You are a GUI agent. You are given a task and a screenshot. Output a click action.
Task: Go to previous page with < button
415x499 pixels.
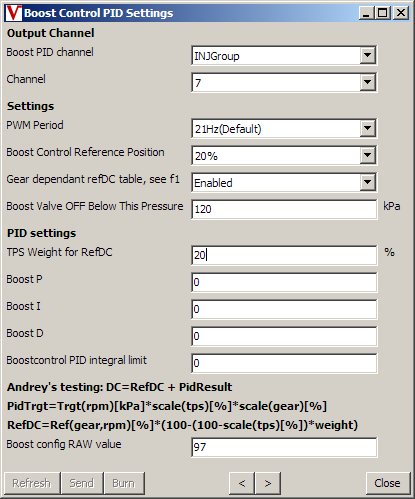point(242,483)
